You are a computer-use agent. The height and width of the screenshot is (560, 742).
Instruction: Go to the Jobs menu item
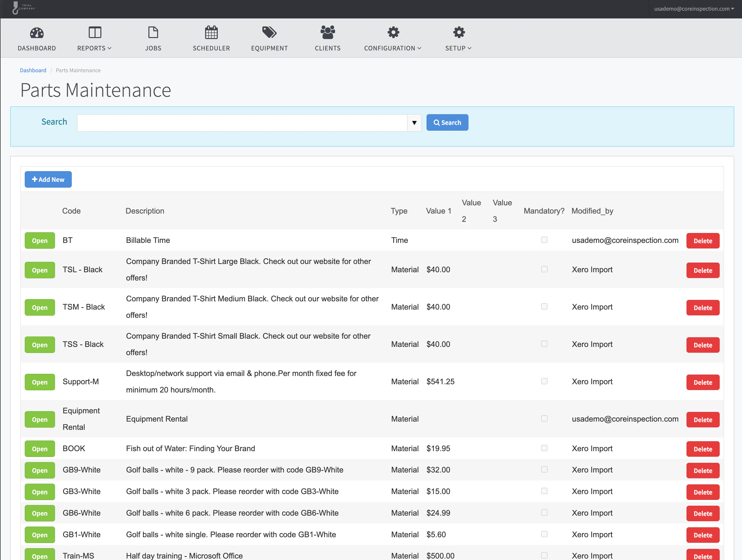click(x=153, y=48)
